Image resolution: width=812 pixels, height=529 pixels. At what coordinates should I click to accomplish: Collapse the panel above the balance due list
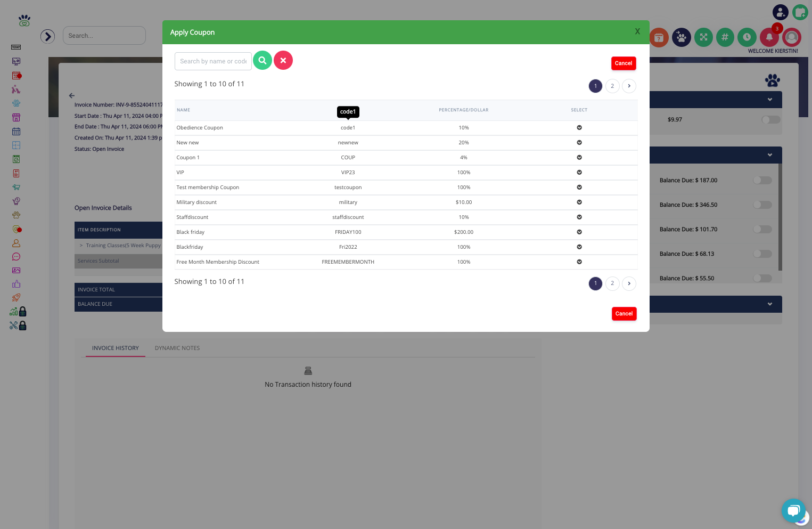(x=770, y=155)
